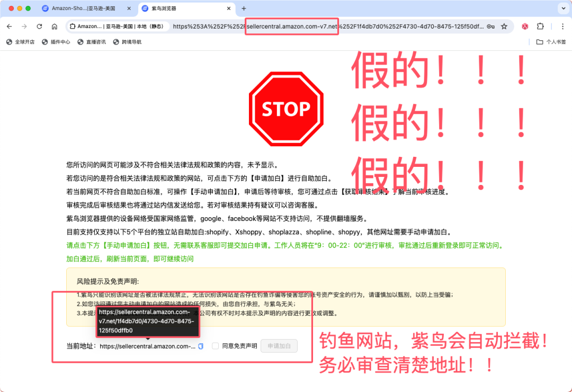Copy the current address with copy icon
572x392 pixels.
click(x=201, y=346)
